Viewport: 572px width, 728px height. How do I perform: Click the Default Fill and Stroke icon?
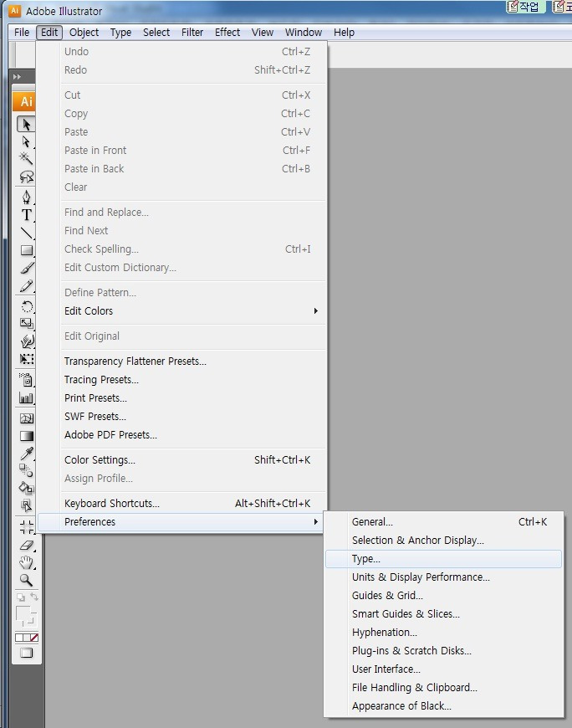(x=21, y=597)
